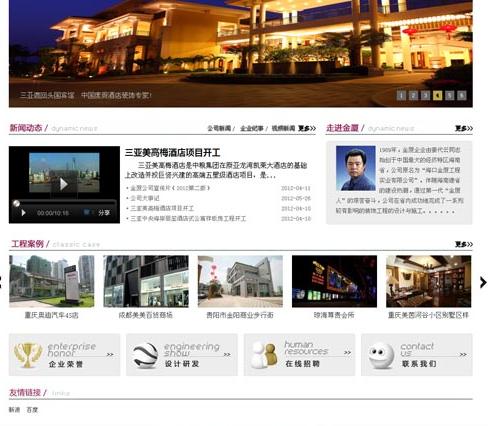The width and height of the screenshot is (488, 426).
Task: Go to banner slide 6
Action: [462, 96]
